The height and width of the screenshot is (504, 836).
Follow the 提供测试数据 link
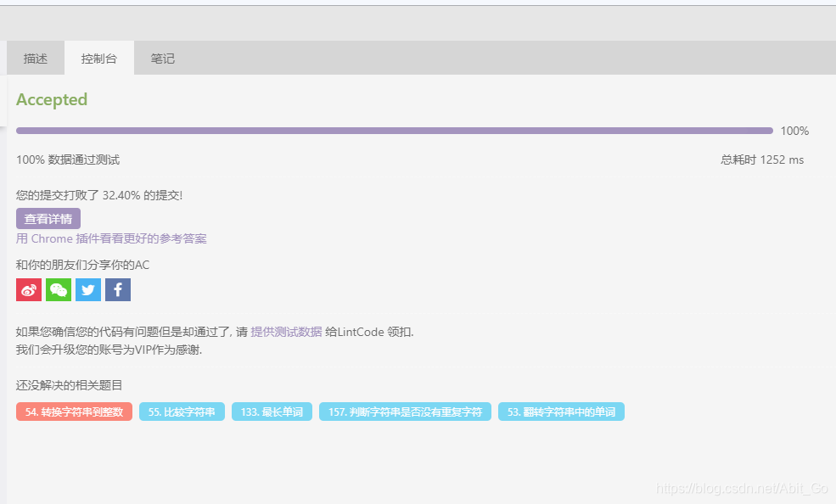pos(286,332)
